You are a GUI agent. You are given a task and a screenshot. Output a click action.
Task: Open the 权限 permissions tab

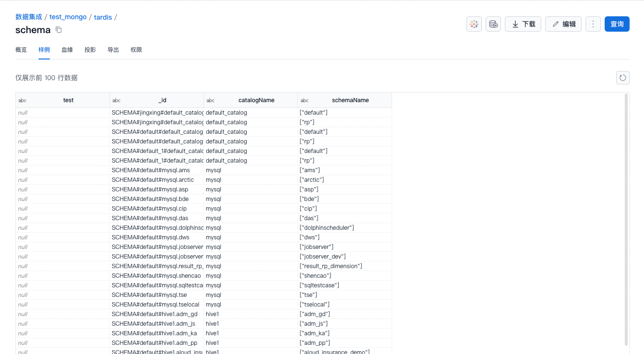tap(136, 50)
